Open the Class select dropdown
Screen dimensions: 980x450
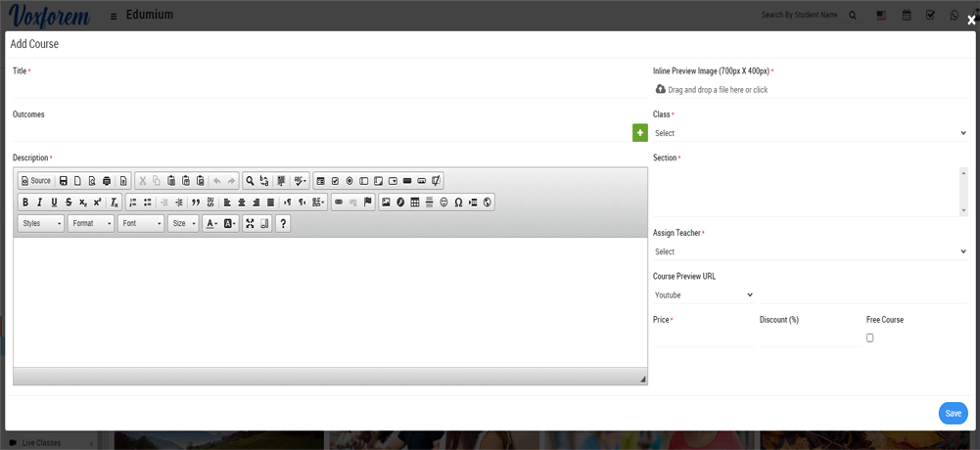point(810,133)
